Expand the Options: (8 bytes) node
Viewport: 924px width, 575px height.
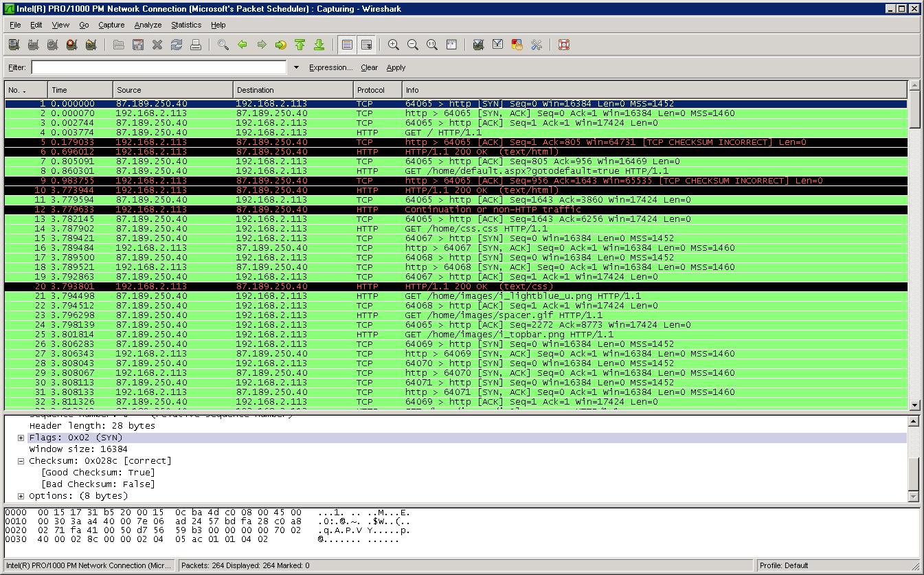tap(21, 496)
